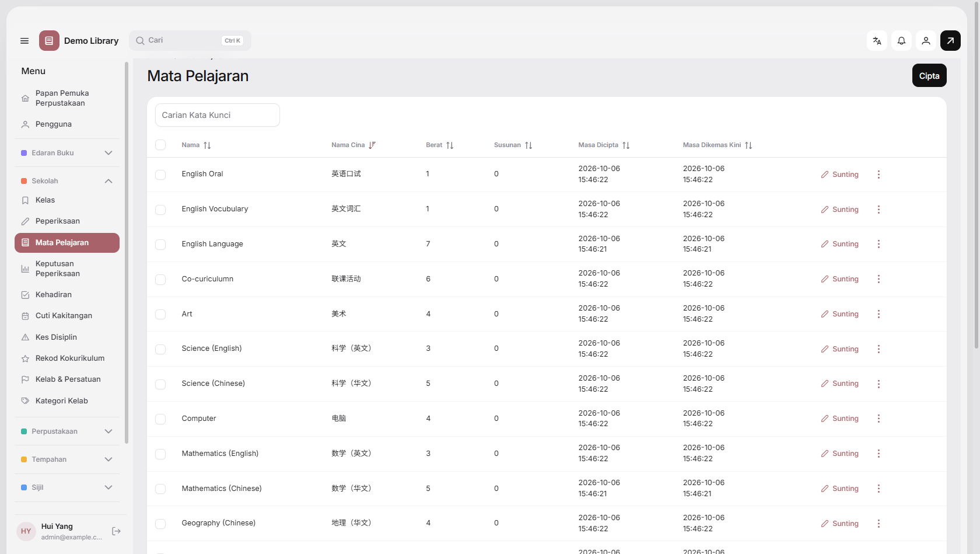980x554 pixels.
Task: Tick the checkbox for English Vocubulary
Action: tap(160, 210)
